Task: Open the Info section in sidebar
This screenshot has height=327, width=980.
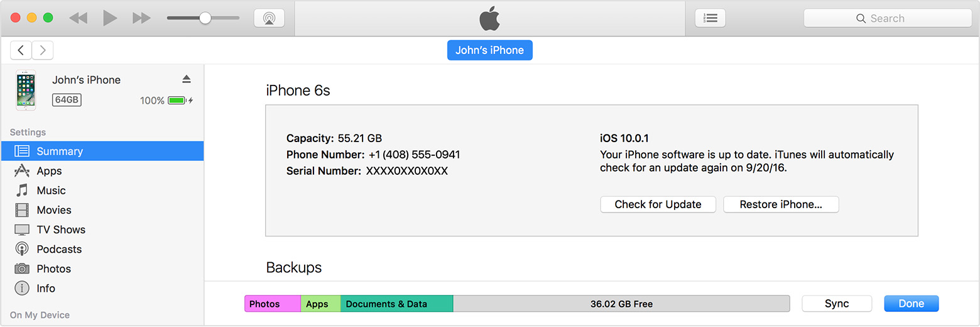Action: pyautogui.click(x=102, y=289)
